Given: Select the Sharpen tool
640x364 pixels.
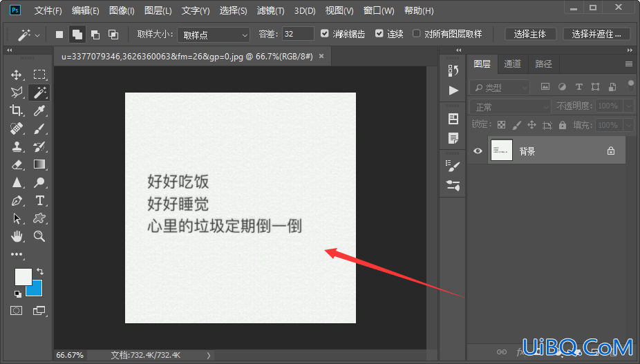Looking at the screenshot, I should (17, 182).
